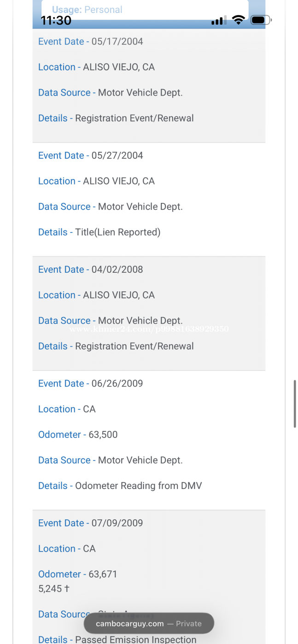The height and width of the screenshot is (644, 298).
Task: Click the Odometer 63,500 reading
Action: tap(78, 435)
